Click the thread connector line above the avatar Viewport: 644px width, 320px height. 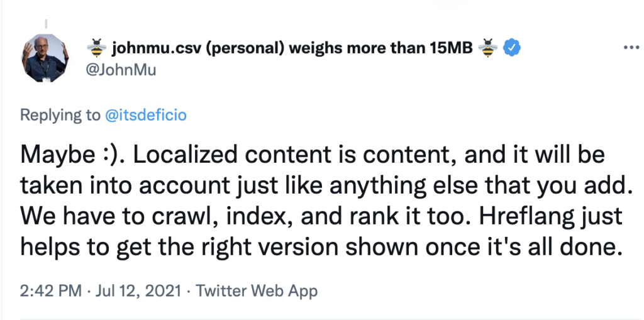(x=46, y=25)
